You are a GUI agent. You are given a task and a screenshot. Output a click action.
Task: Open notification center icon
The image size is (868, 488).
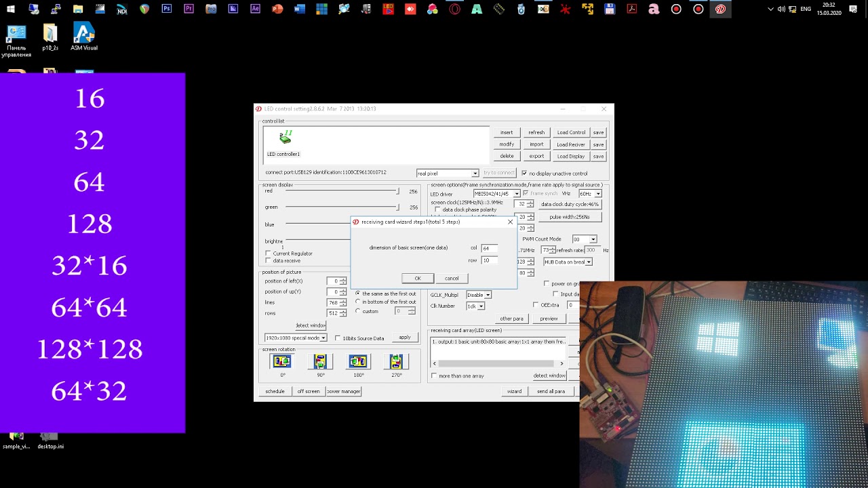(x=853, y=9)
